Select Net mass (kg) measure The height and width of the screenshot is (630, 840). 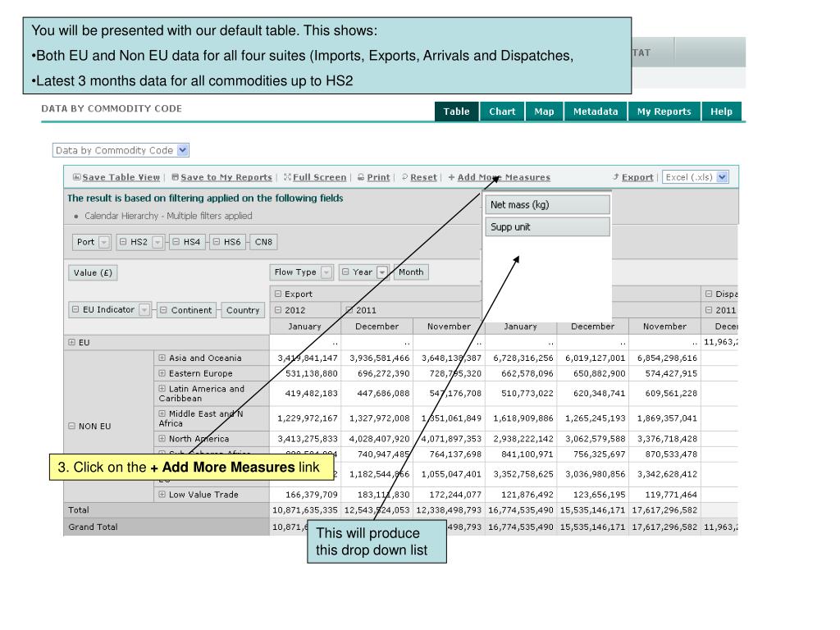[x=547, y=204]
